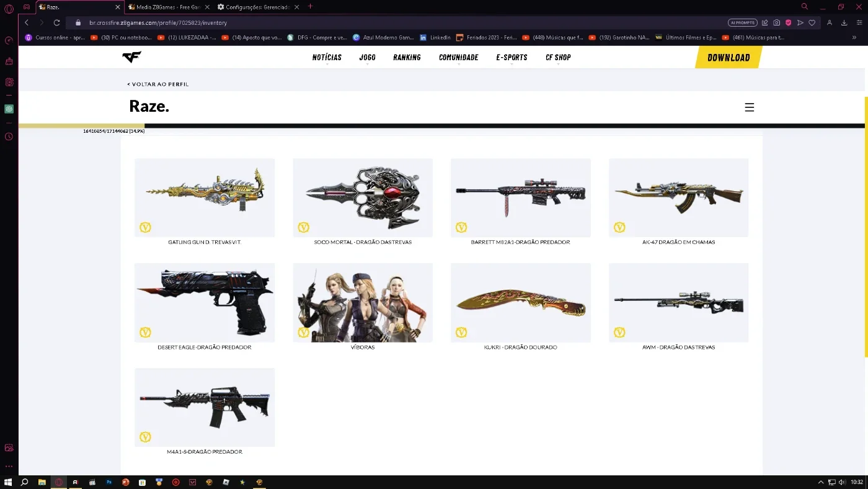The image size is (868, 489).
Task: Open the Opera account profile icon
Action: point(830,22)
